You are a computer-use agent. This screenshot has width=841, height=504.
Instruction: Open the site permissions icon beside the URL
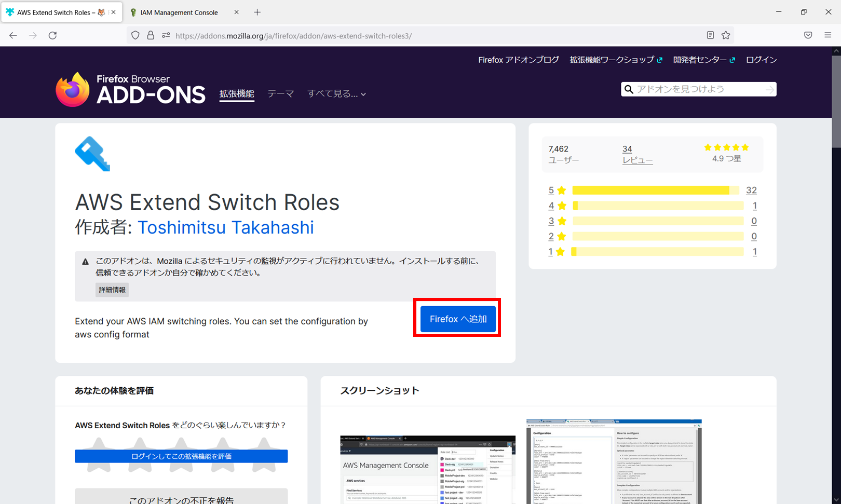(166, 35)
